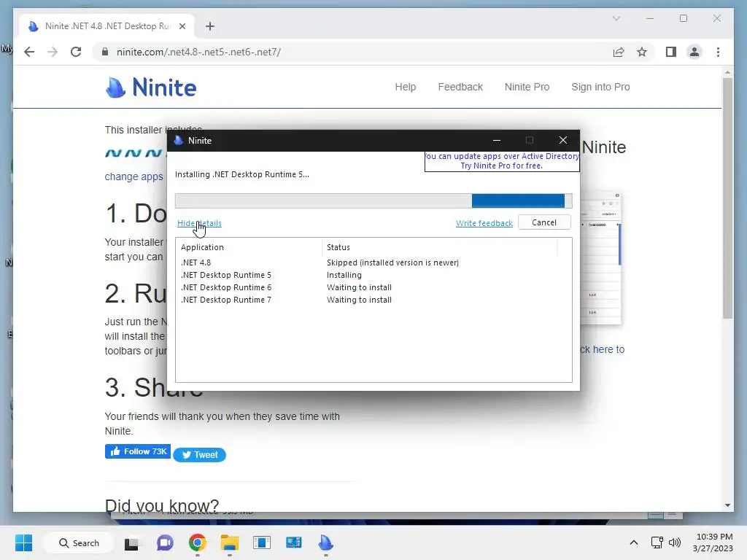
Task: Open File Explorer from the taskbar
Action: coord(230,542)
